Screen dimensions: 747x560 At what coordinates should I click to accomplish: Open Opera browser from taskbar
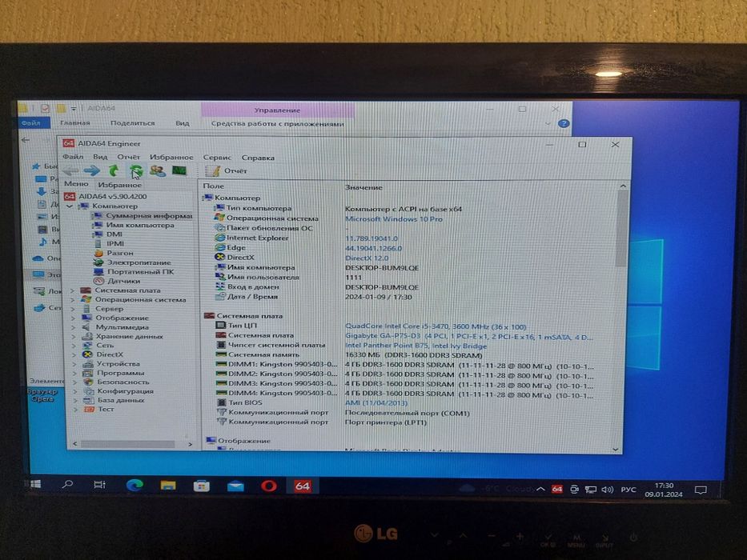tap(269, 486)
